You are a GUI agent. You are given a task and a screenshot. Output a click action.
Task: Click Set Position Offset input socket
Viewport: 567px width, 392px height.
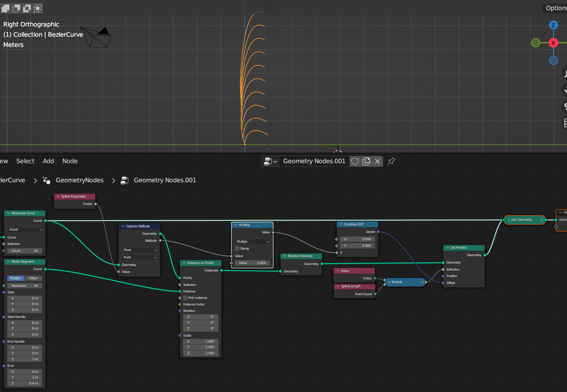(x=443, y=283)
